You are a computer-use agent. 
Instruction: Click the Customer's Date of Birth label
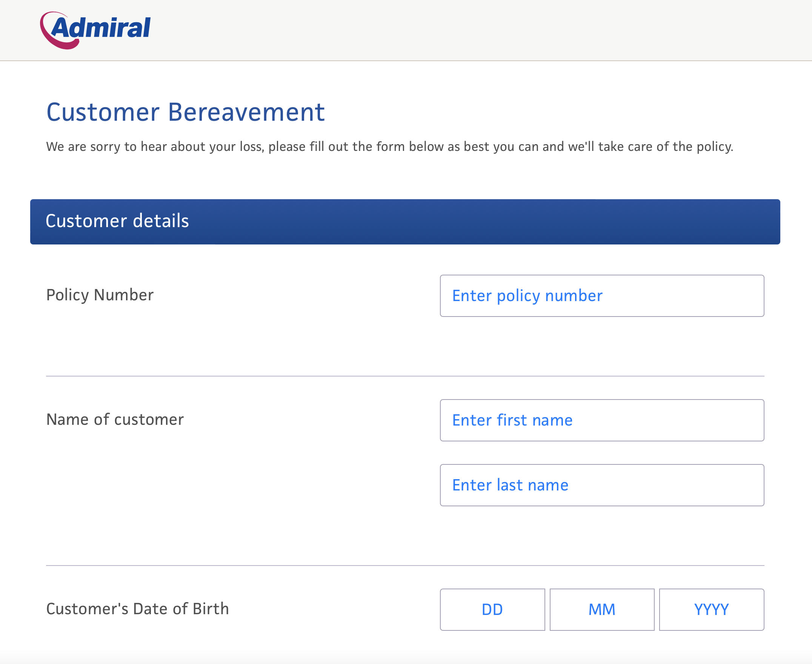137,609
